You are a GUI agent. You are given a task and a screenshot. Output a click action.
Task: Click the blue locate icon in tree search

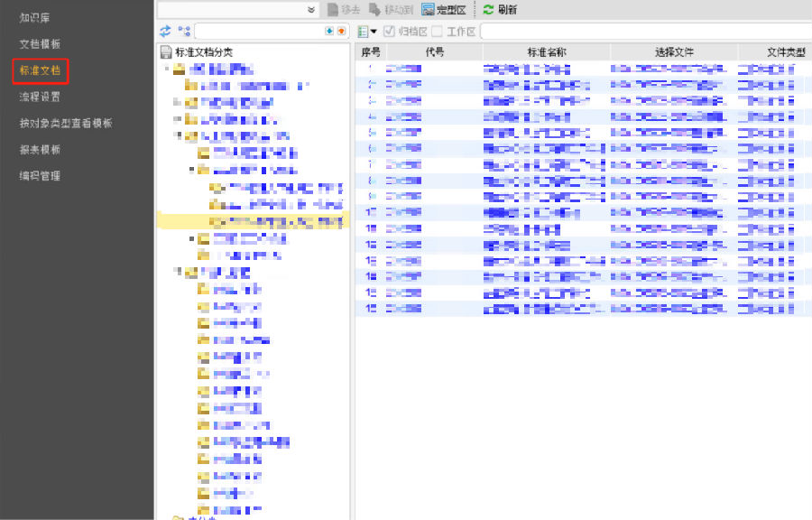[329, 31]
